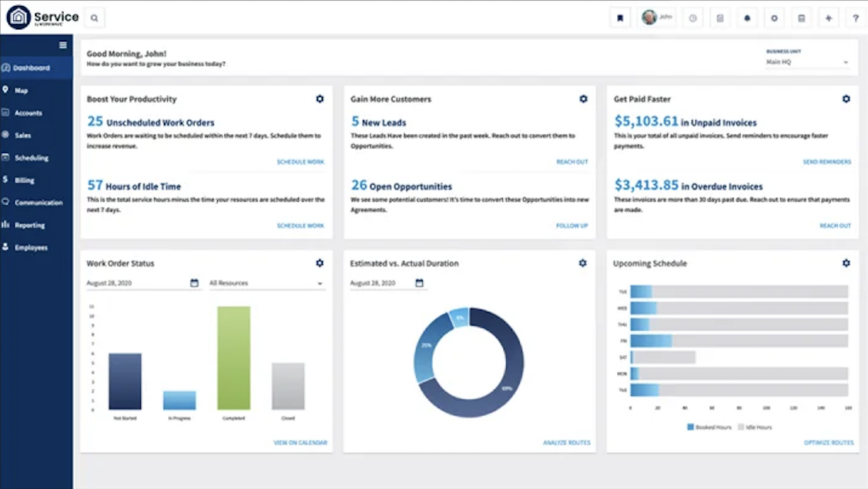Expand the Business Unit Main HQ dropdown
868x489 pixels.
(x=808, y=60)
